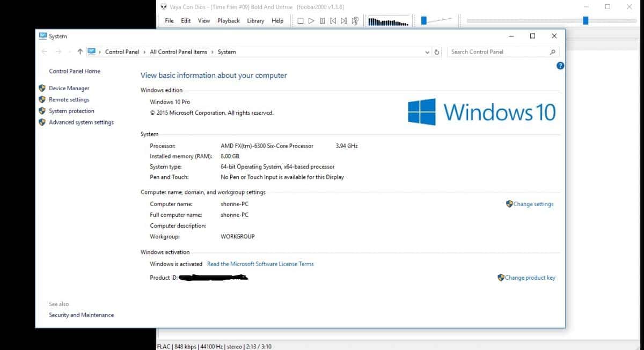Click Stop button in foobar2000 toolbar
This screenshot has height=350, width=644.
(x=301, y=21)
